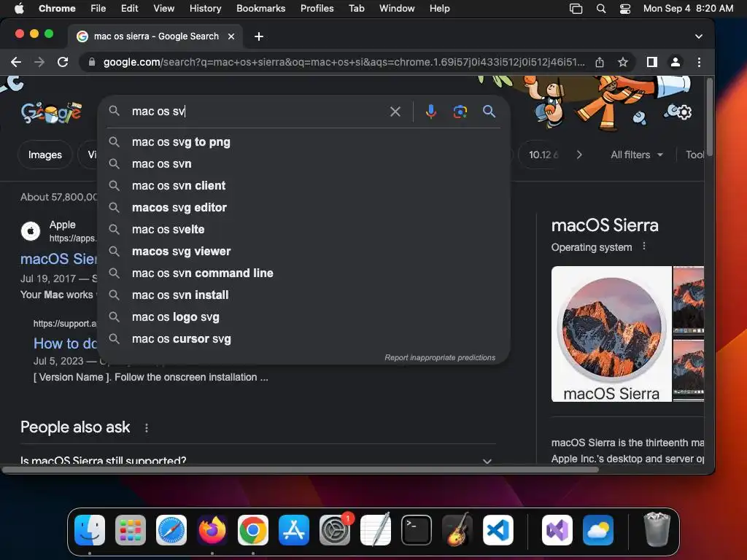The height and width of the screenshot is (560, 747).
Task: Launch Visual Studio Code from Dock
Action: 498,530
